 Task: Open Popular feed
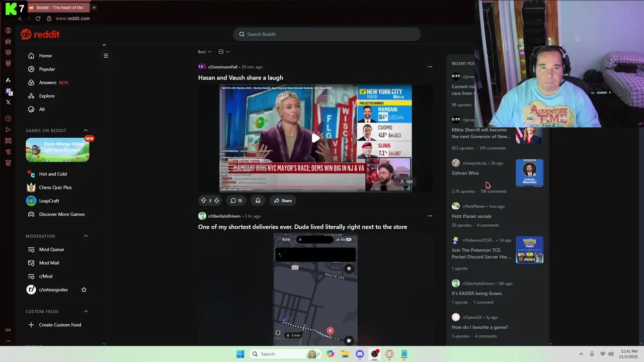(x=47, y=69)
